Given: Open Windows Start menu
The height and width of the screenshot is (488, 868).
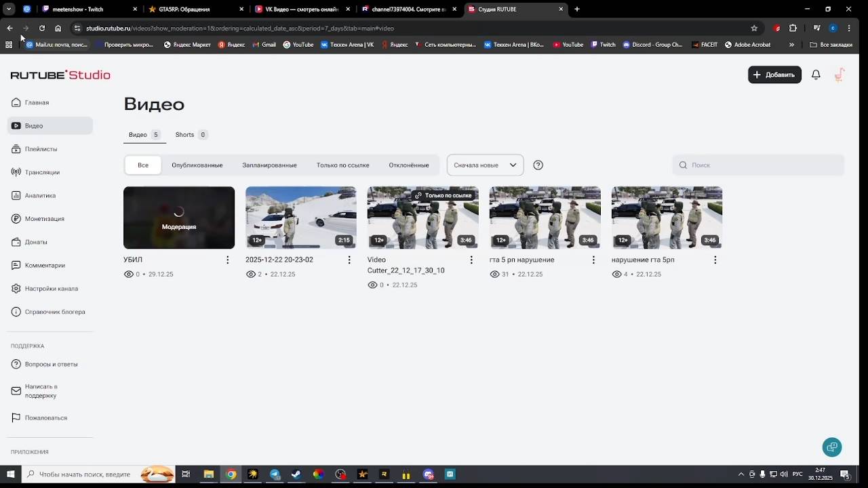Looking at the screenshot, I should coord(10,474).
